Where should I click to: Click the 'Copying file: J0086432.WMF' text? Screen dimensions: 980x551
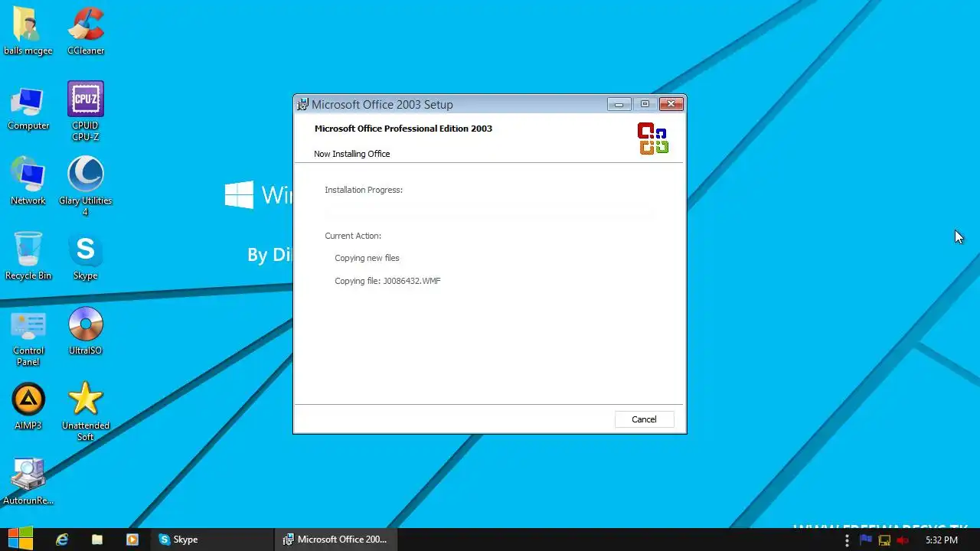(387, 281)
